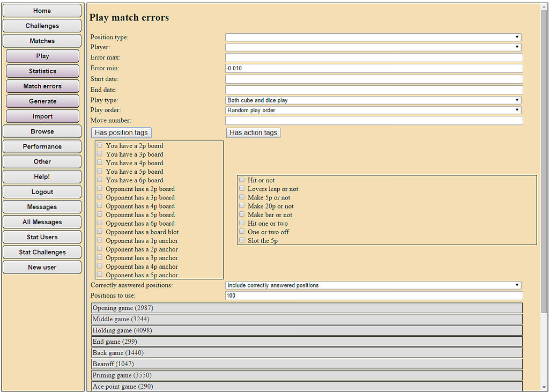The height and width of the screenshot is (392, 549).
Task: Enable 'Opponent has a board blot' option
Action: [100, 232]
